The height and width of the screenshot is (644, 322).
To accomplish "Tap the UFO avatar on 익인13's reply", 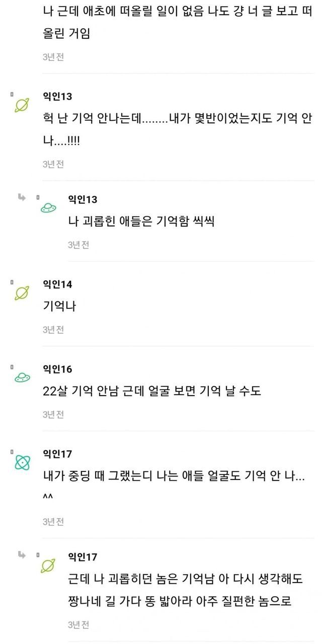I will (x=48, y=209).
